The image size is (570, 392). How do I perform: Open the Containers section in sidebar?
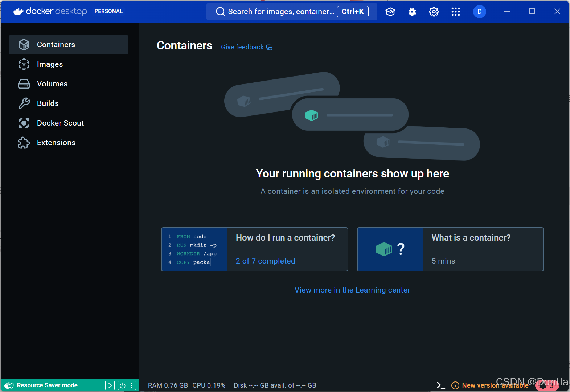(69, 45)
